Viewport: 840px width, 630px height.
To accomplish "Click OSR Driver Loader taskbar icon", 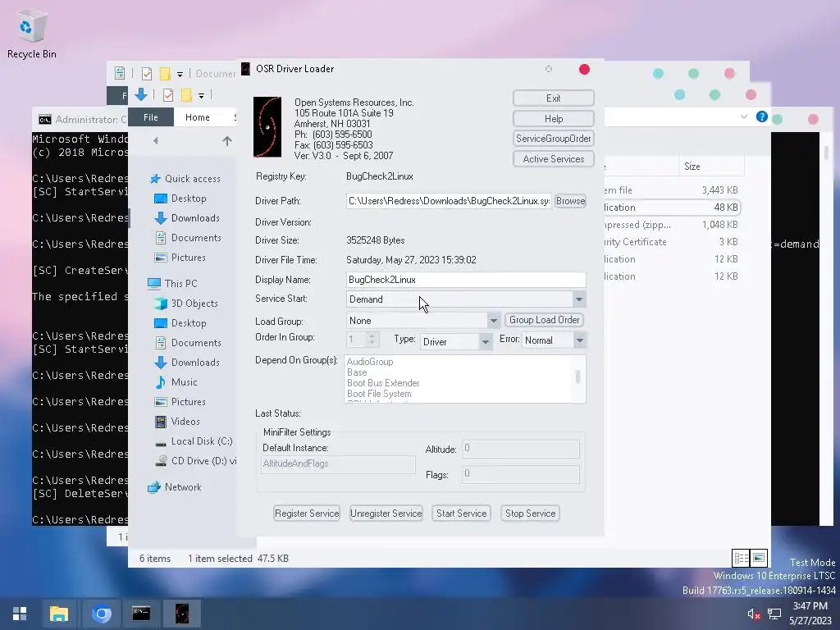I will point(182,614).
